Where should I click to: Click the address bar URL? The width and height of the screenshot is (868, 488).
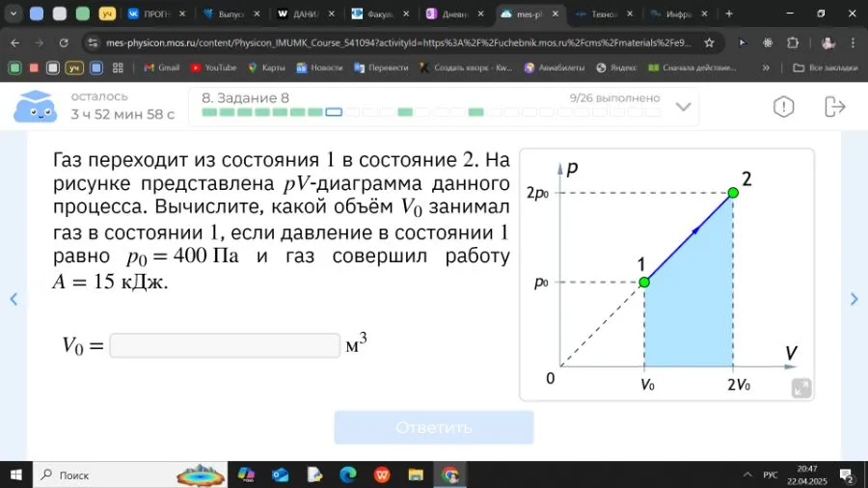click(x=398, y=42)
